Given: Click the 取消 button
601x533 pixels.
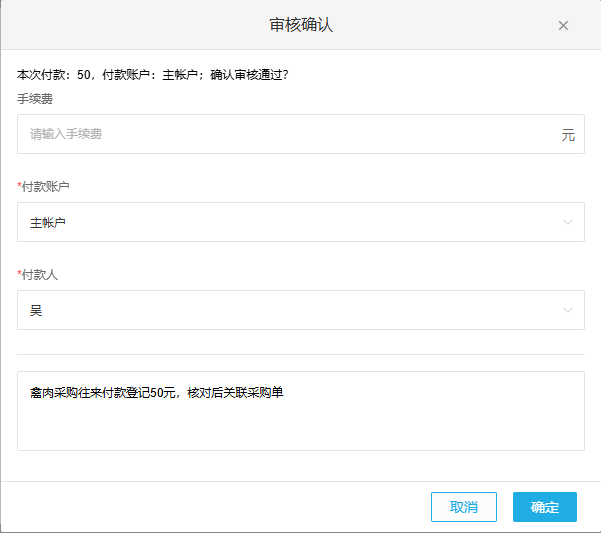Looking at the screenshot, I should tap(464, 507).
